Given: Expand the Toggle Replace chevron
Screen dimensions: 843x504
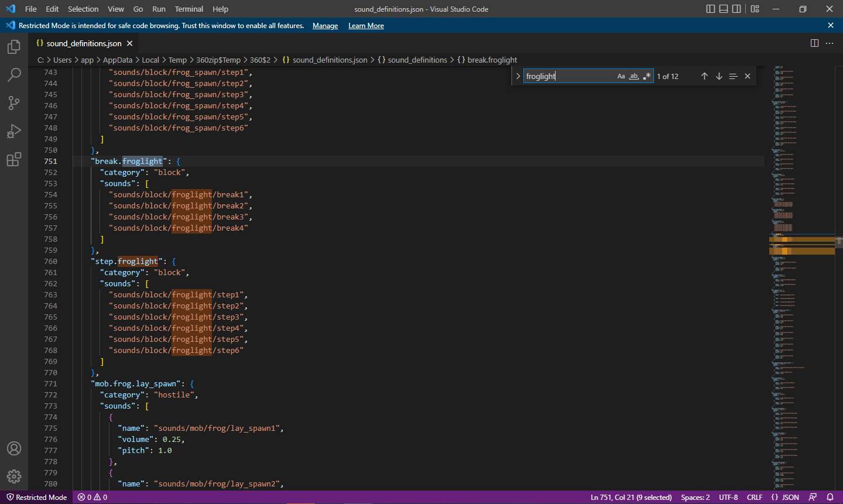Looking at the screenshot, I should [x=518, y=76].
